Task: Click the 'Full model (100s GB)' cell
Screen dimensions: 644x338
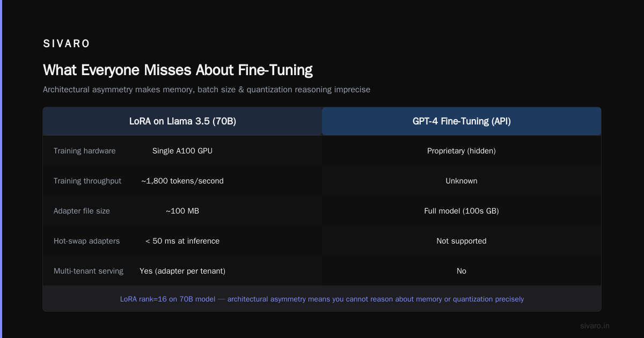Action: coord(462,211)
